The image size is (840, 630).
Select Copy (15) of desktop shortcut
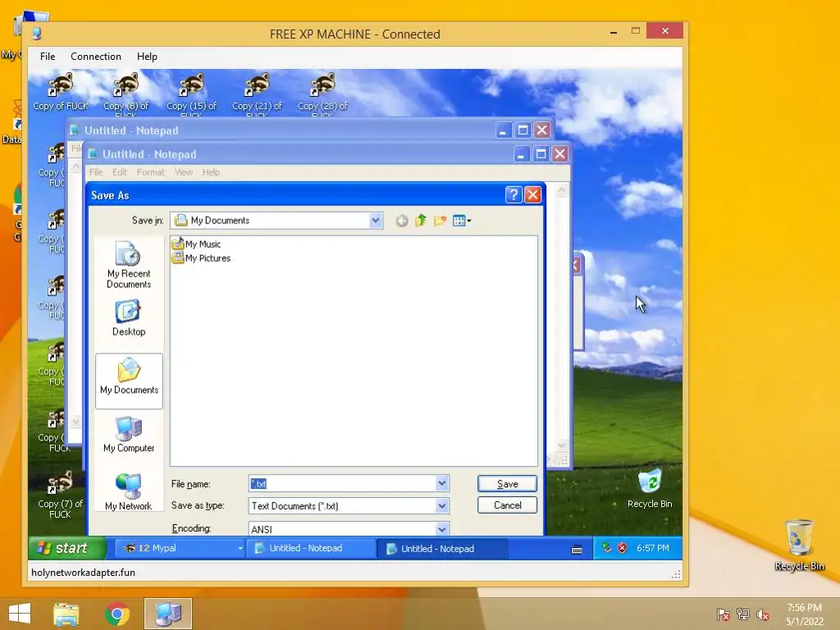point(191,94)
